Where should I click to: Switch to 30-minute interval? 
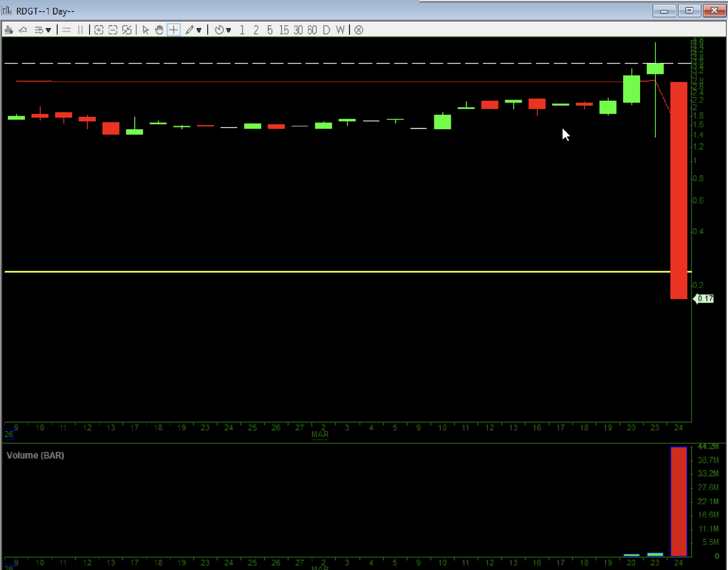coord(298,30)
